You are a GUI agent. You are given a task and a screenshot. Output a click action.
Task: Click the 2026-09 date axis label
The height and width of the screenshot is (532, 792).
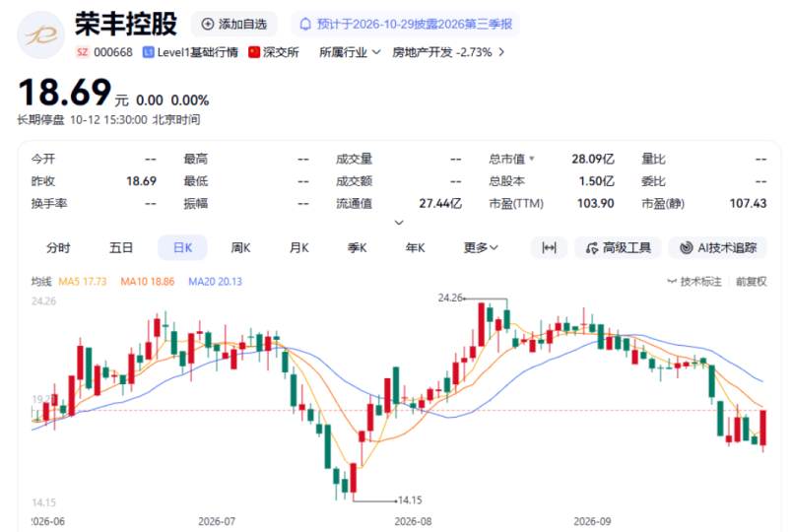point(592,521)
